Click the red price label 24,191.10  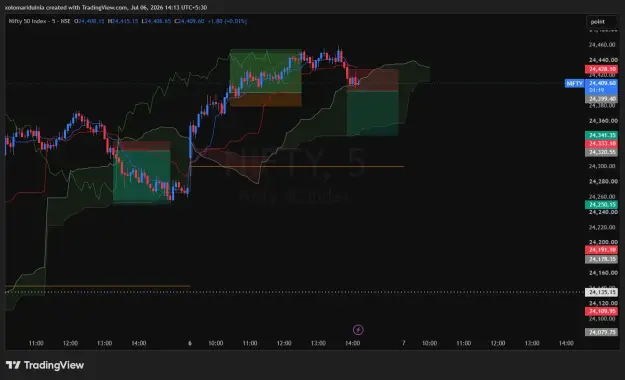pos(601,250)
